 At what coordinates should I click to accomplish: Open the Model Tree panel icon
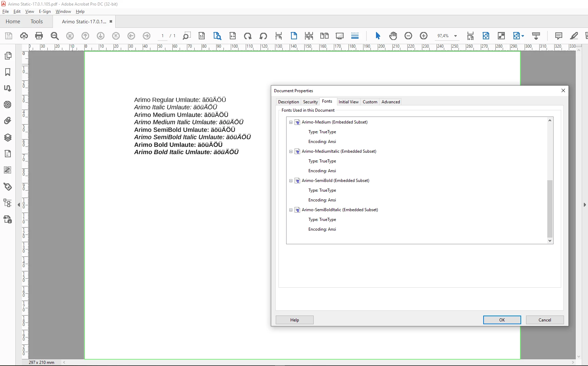click(x=8, y=203)
